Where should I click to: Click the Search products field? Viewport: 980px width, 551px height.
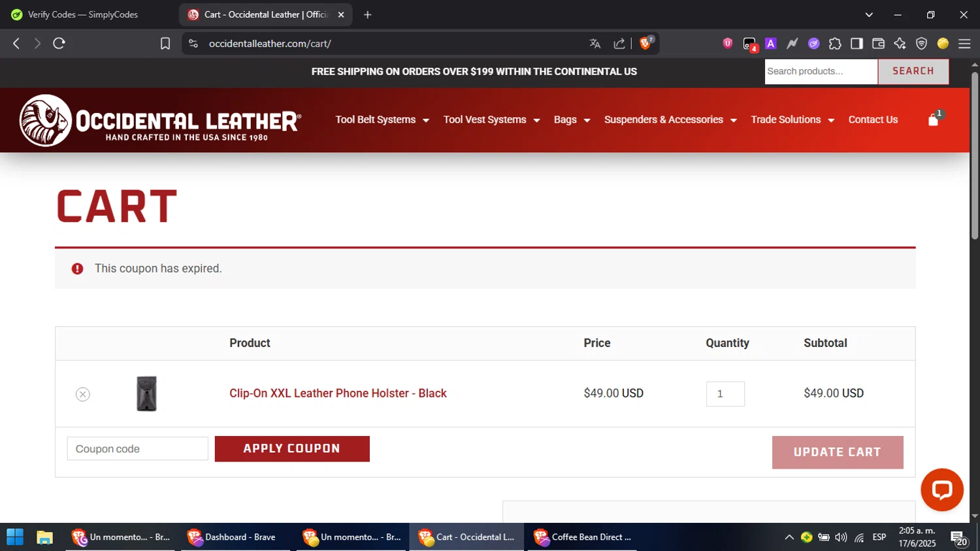coord(821,71)
